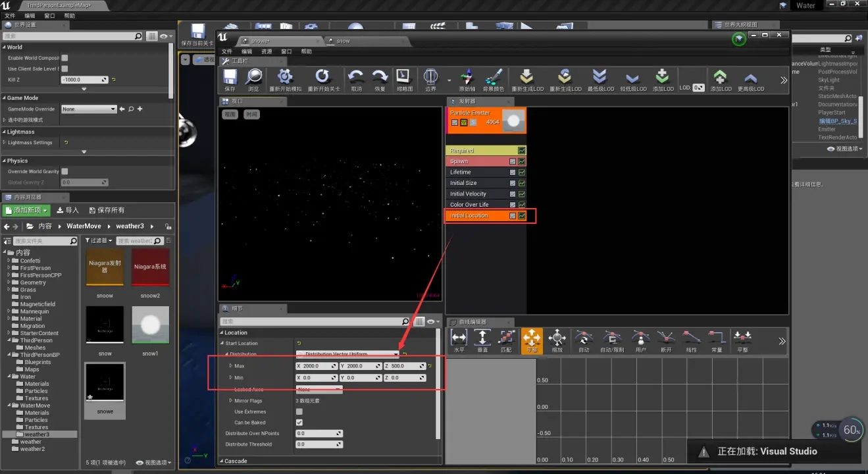The height and width of the screenshot is (474, 868).
Task: Expand the Min vector property
Action: (230, 378)
